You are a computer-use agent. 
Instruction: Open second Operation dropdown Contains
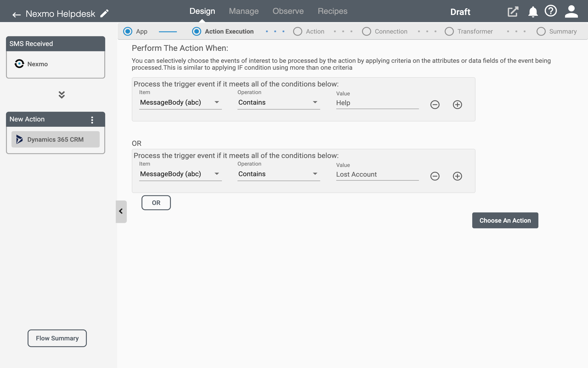coord(279,174)
